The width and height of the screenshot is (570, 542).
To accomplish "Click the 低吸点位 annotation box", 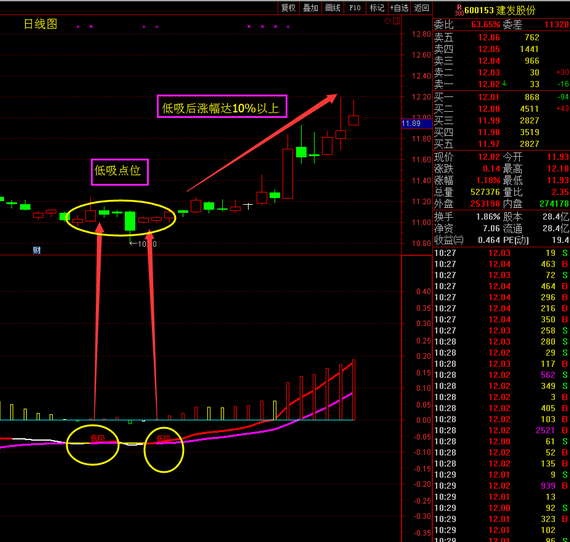I will click(x=120, y=172).
